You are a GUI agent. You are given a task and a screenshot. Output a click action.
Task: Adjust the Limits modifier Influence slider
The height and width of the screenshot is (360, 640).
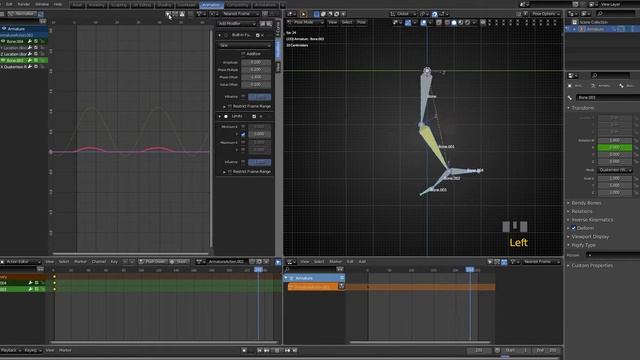[259, 162]
